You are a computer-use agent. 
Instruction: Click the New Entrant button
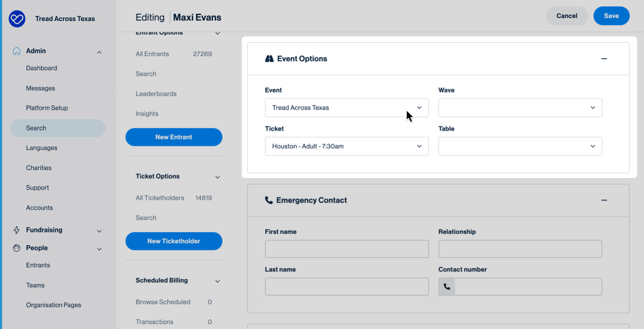tap(173, 137)
